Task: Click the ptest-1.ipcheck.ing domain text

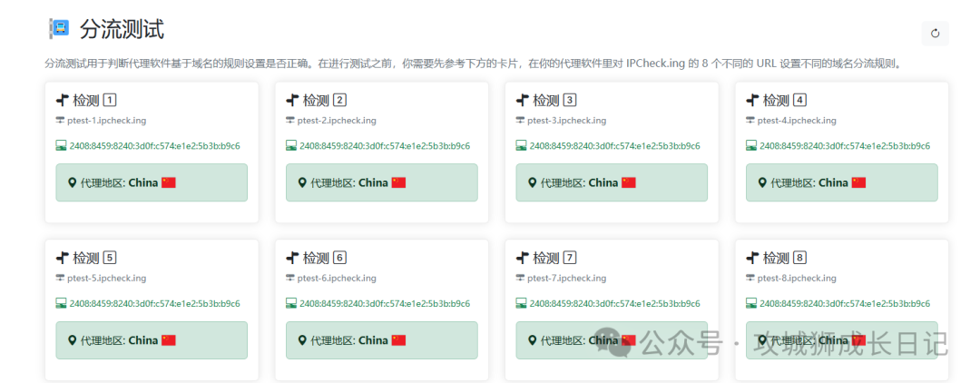Action: (107, 121)
